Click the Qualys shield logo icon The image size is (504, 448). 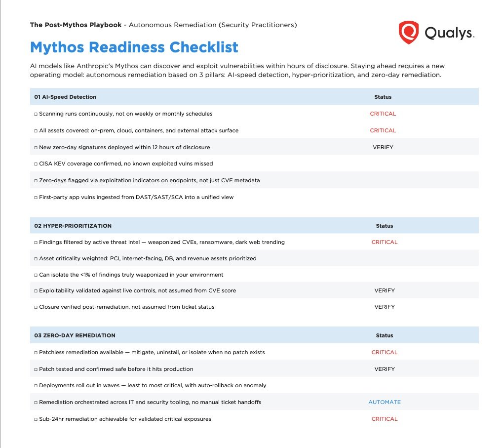409,33
